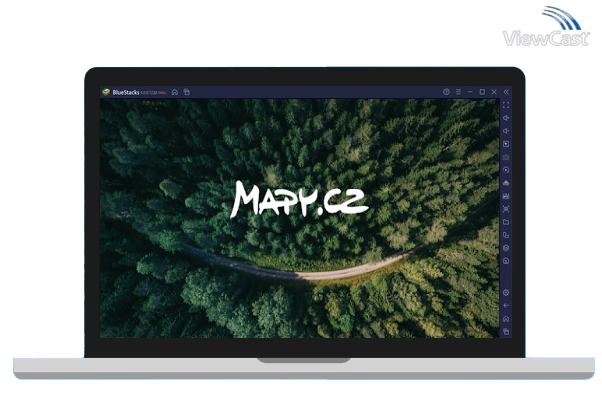The height and width of the screenshot is (414, 602).
Task: Click the BlueStacks title text
Action: tap(126, 93)
